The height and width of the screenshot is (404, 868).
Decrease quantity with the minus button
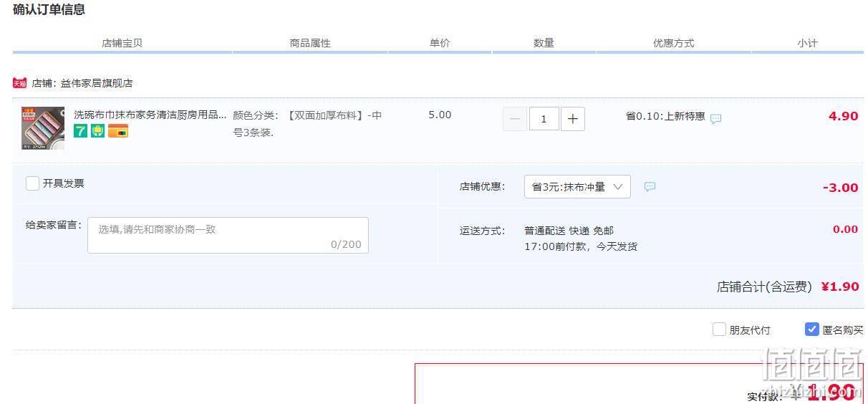tap(515, 119)
